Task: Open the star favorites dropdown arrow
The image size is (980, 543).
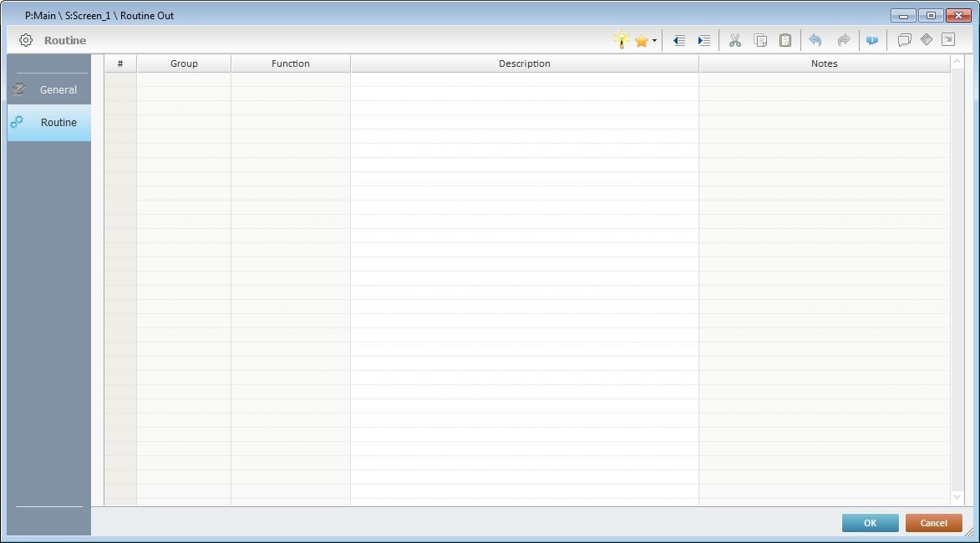Action: 654,40
